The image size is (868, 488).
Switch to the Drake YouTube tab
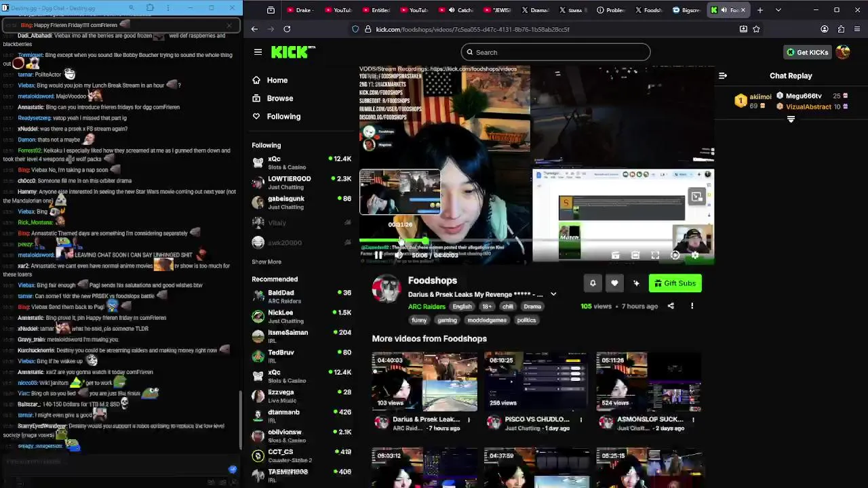[298, 10]
